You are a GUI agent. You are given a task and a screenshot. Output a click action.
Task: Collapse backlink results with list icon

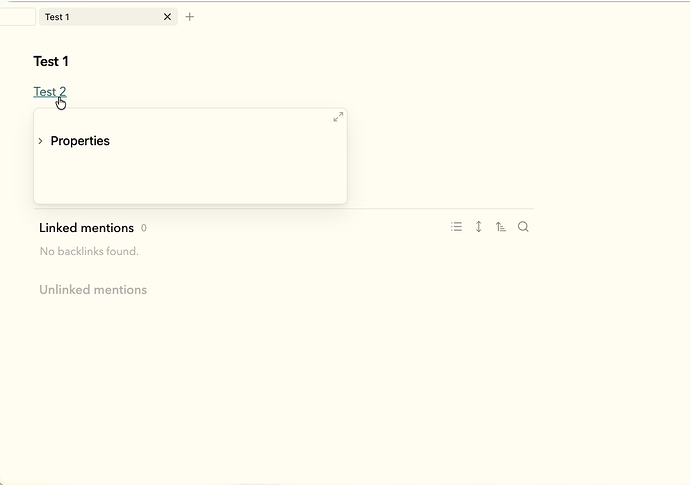point(456,227)
